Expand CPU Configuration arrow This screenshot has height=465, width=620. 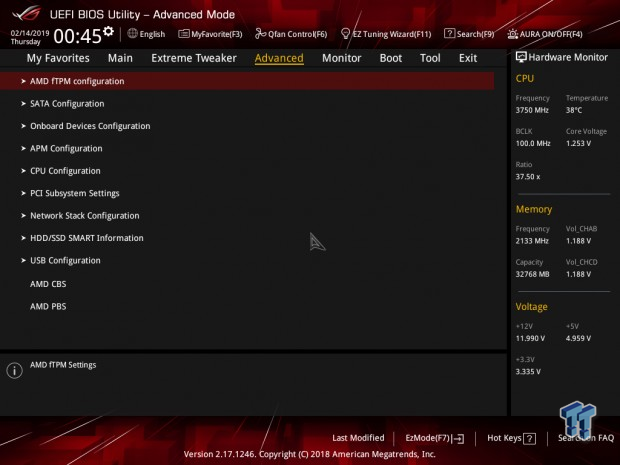(23, 171)
